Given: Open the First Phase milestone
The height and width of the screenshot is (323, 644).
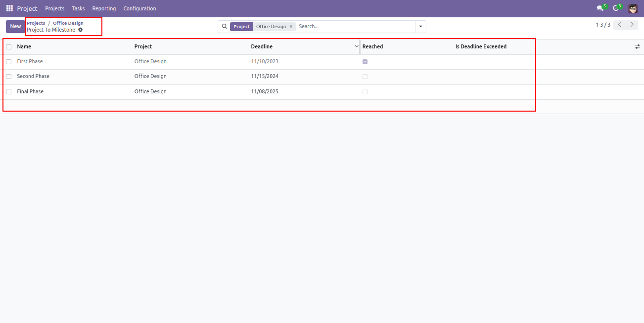Looking at the screenshot, I should point(30,62).
